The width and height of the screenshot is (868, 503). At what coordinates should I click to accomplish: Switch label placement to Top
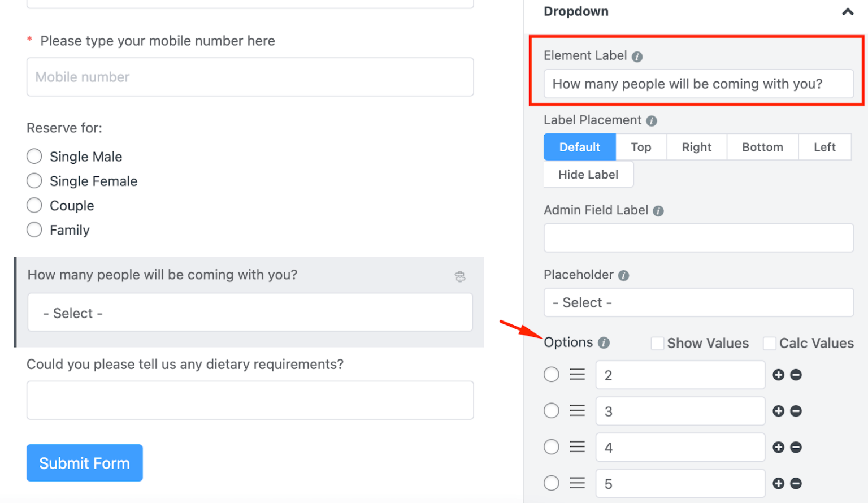(x=641, y=146)
